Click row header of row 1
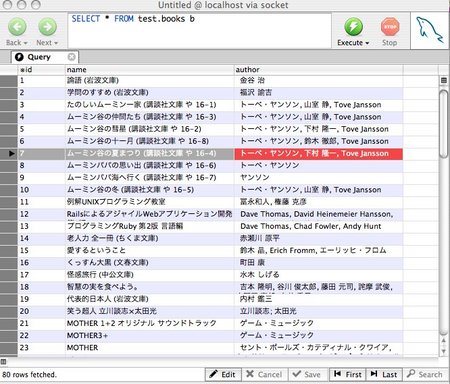This screenshot has height=384, width=450. (x=9, y=80)
